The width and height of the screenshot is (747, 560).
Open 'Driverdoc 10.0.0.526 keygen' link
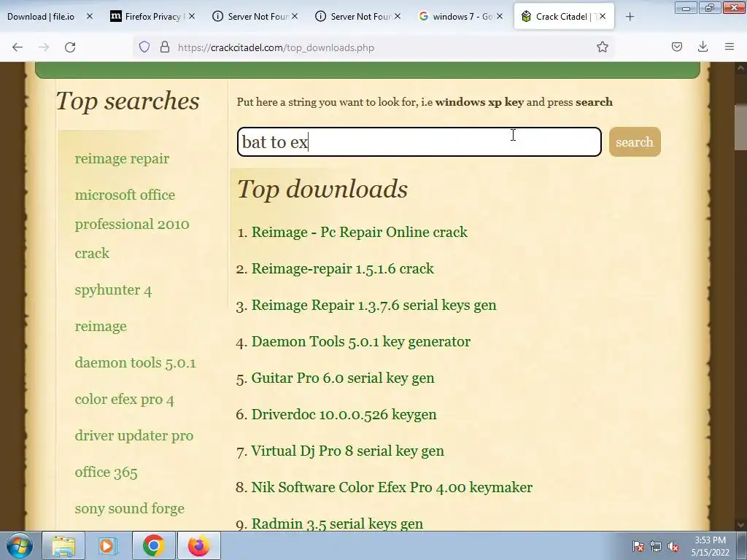pyautogui.click(x=344, y=414)
